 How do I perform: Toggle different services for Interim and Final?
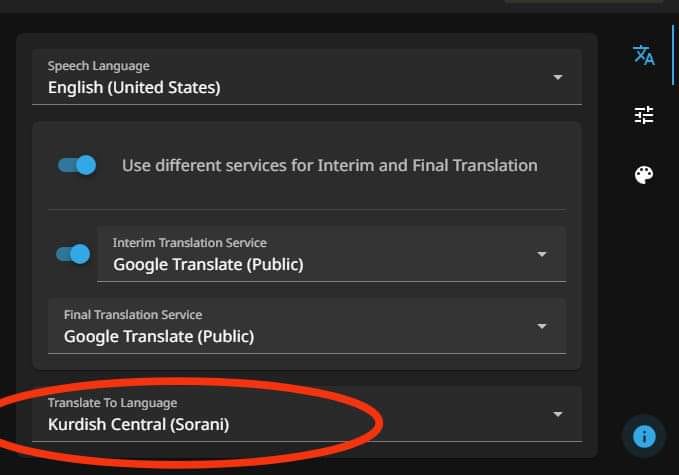click(x=77, y=165)
